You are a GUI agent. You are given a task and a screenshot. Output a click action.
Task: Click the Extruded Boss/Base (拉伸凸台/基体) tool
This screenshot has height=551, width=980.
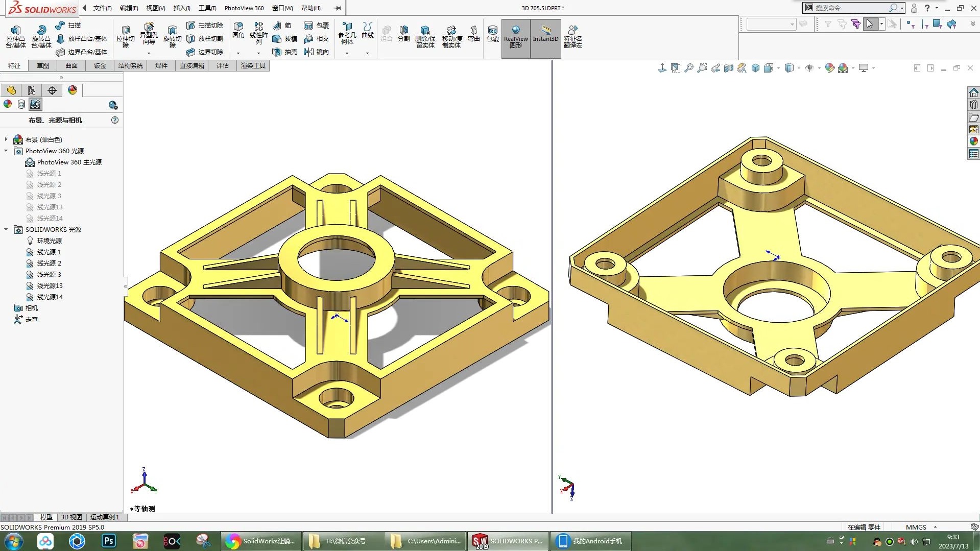point(15,36)
